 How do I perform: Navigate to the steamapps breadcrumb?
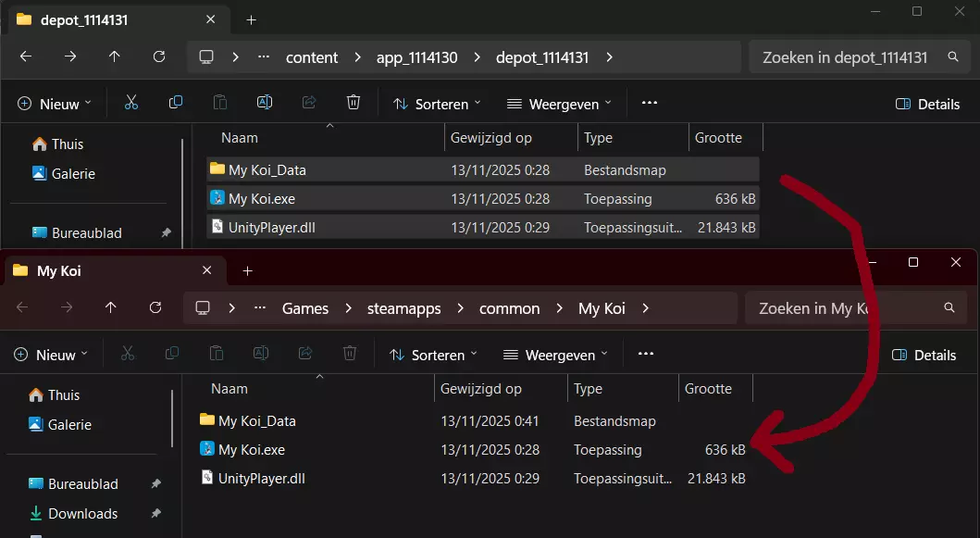click(x=403, y=308)
